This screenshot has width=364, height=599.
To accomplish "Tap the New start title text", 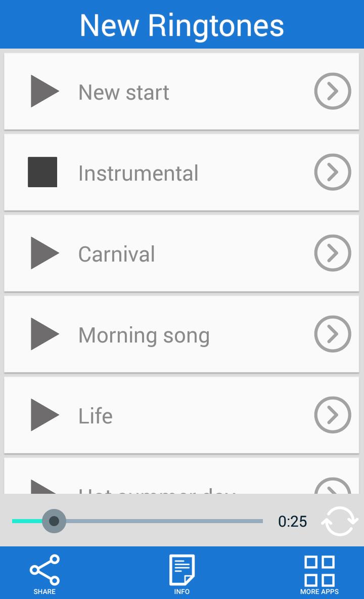I will [123, 92].
